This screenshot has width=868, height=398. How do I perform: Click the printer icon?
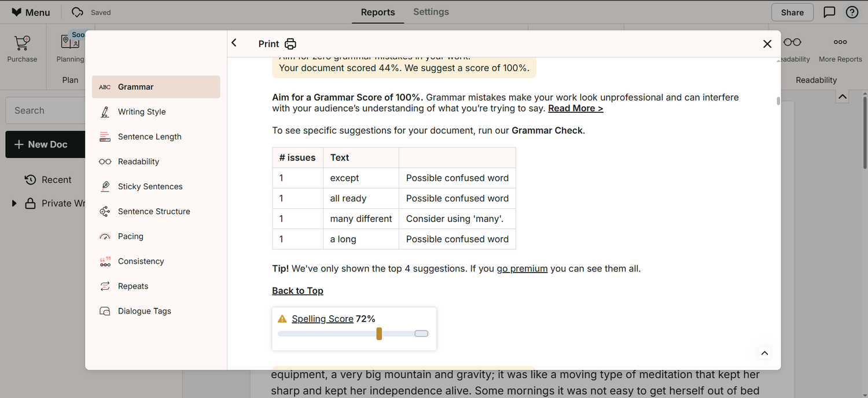pos(290,44)
